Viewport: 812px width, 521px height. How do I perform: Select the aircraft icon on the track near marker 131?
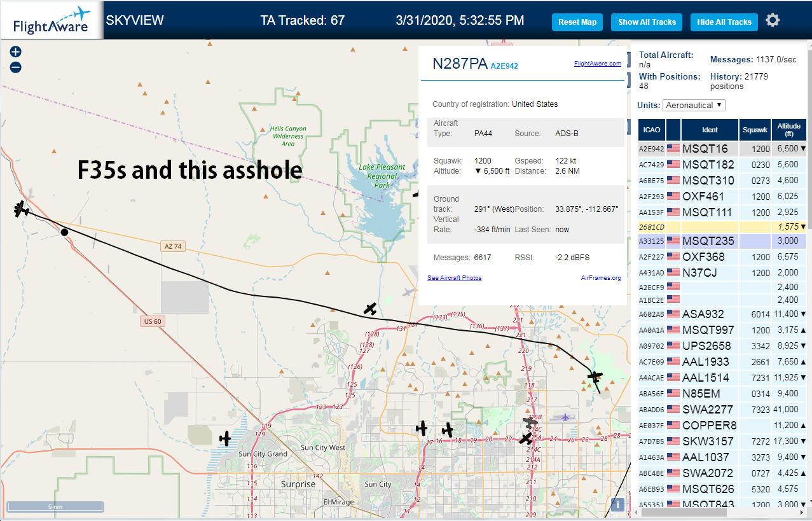[370, 309]
